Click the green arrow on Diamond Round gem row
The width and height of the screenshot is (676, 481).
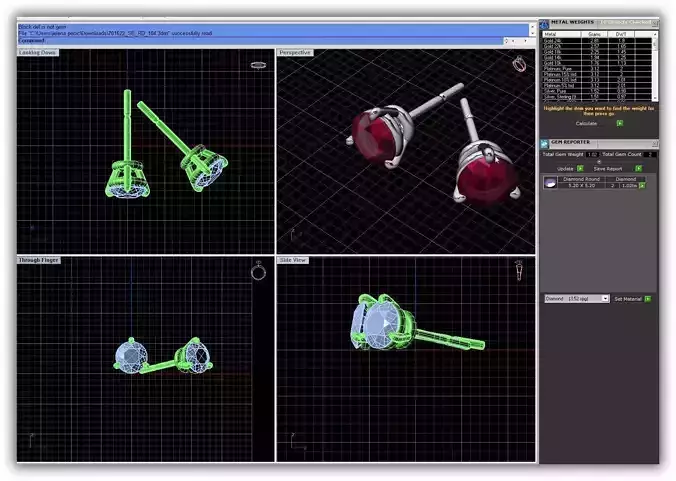[642, 185]
